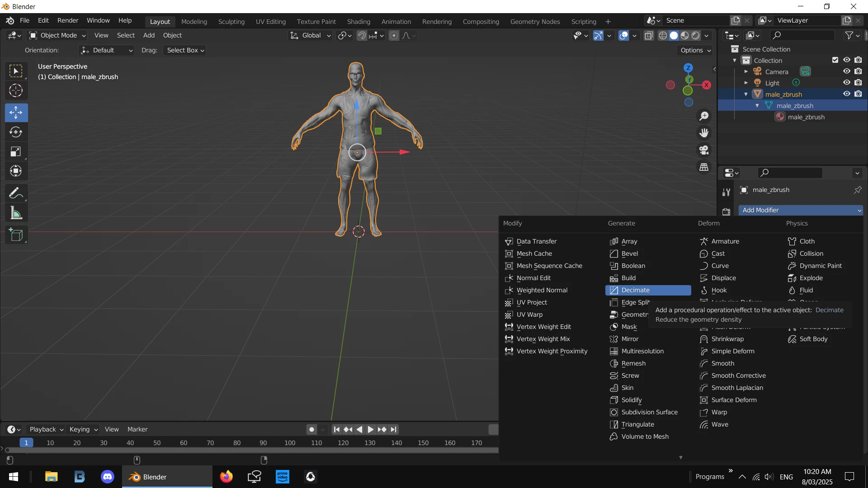
Task: Select the Scale tool in toolbar
Action: coord(16,152)
